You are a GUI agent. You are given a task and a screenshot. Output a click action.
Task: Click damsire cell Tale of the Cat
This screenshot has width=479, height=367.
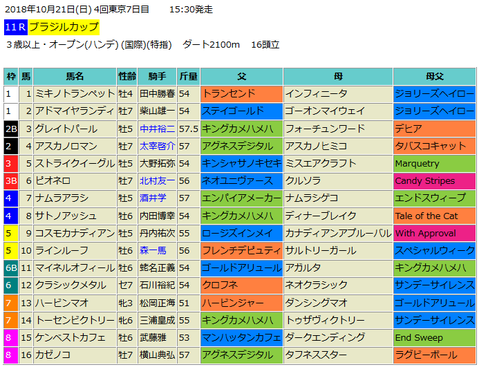pyautogui.click(x=434, y=216)
